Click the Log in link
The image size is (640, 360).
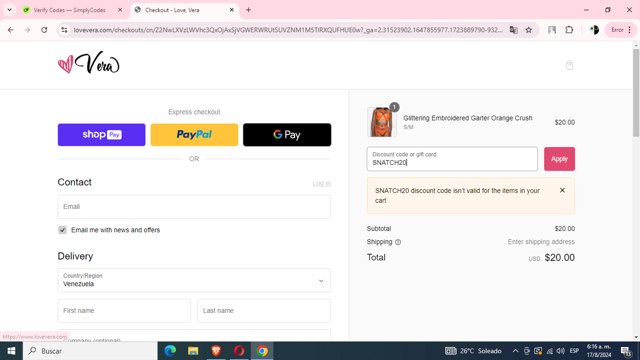322,183
